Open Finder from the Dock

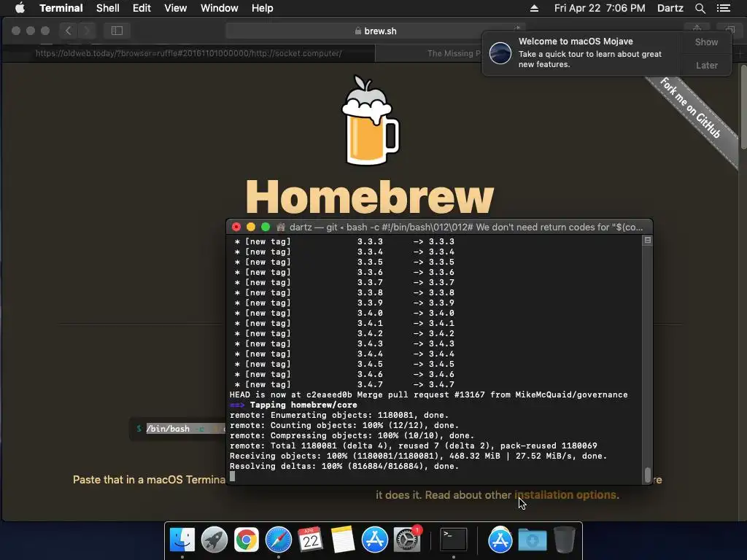pos(182,540)
